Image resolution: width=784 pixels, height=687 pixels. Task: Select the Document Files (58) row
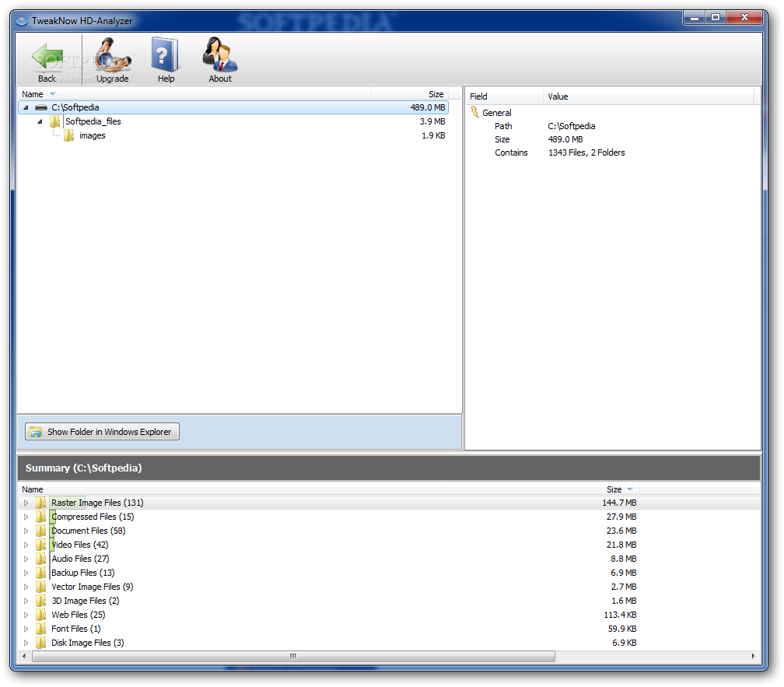(x=389, y=531)
